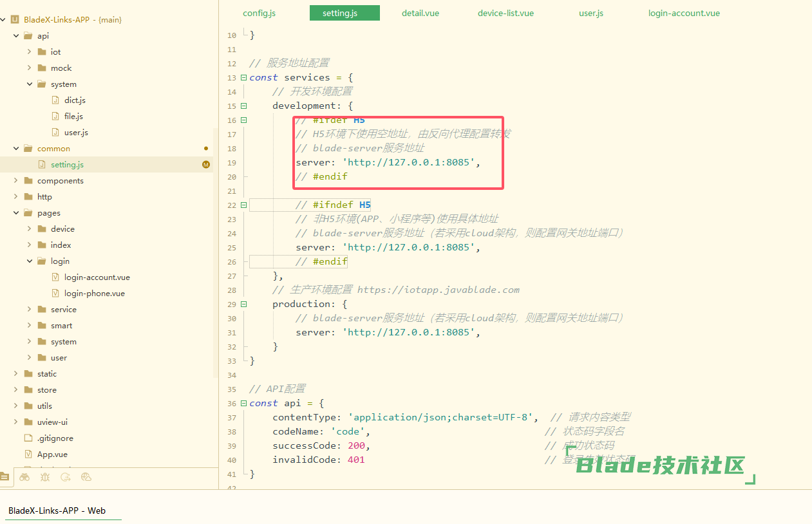812x524 pixels.
Task: Switch to the config.js tab
Action: point(260,13)
